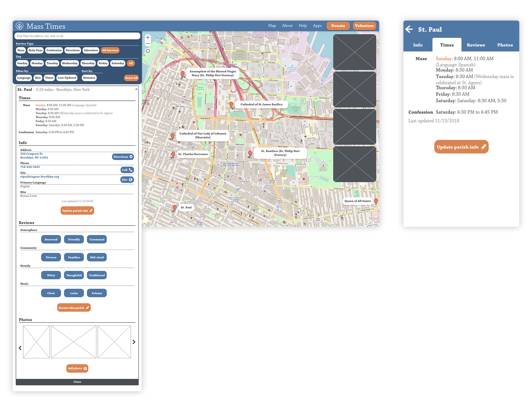Click the Find Mass search field
This screenshot has height=412, width=532.
click(x=77, y=36)
